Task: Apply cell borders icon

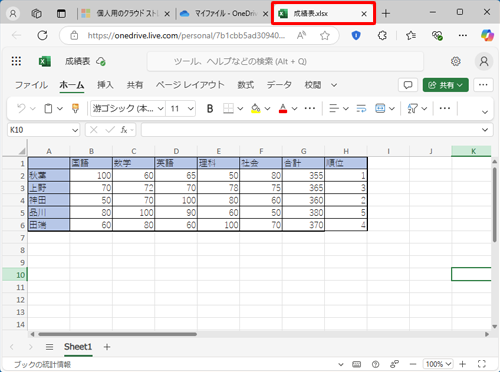Action: click(228, 108)
